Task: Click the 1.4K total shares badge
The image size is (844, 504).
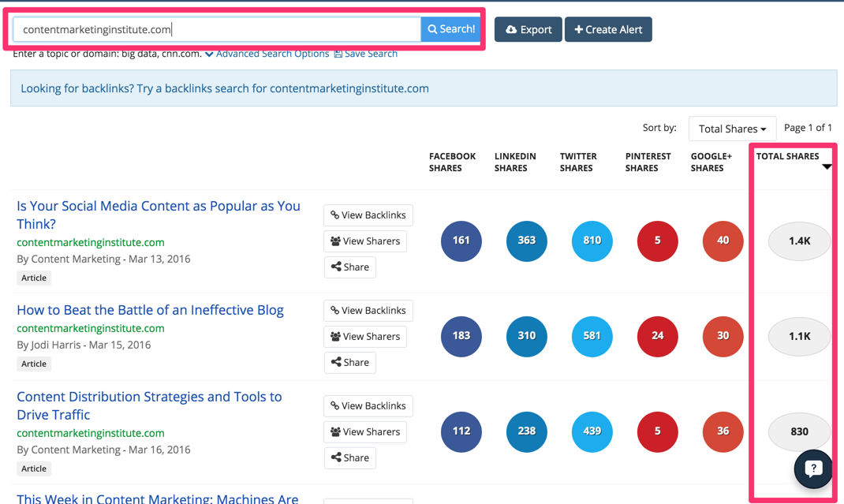Action: pos(799,241)
